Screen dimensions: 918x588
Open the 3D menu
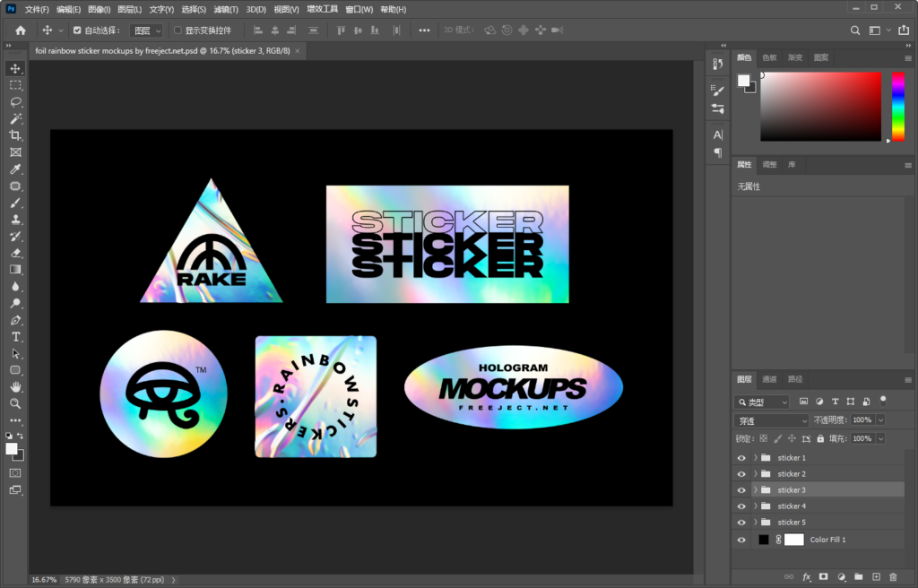coord(255,9)
